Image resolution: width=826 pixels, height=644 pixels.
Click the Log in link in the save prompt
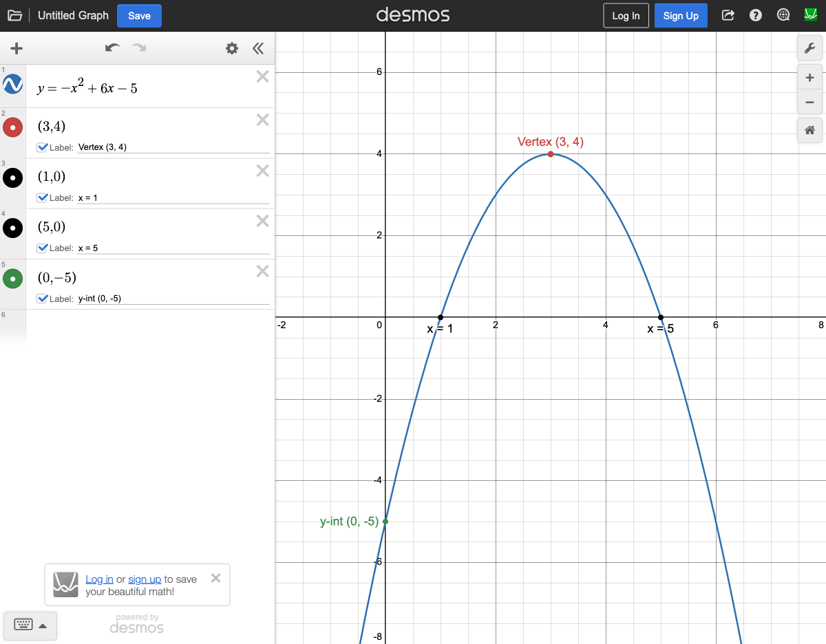click(x=99, y=579)
